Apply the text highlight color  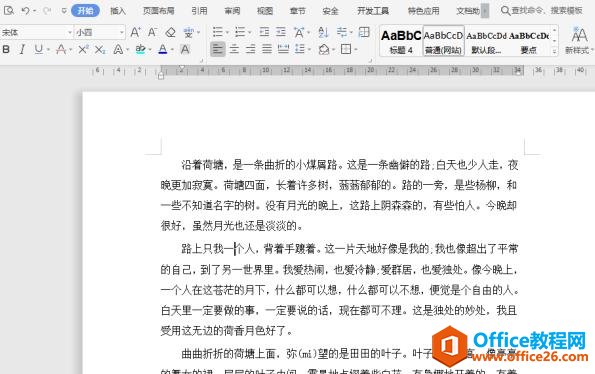click(140, 49)
